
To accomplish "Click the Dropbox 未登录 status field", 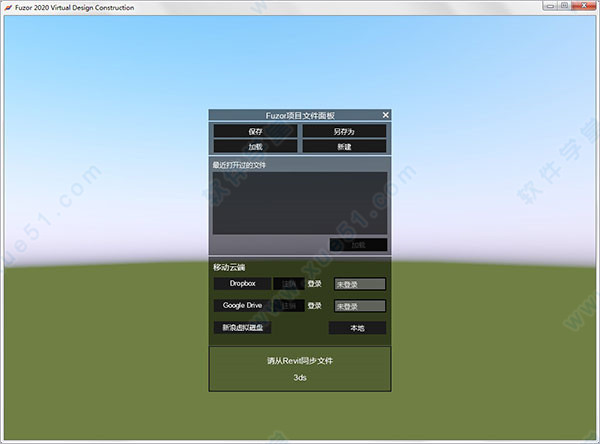I will [x=360, y=284].
